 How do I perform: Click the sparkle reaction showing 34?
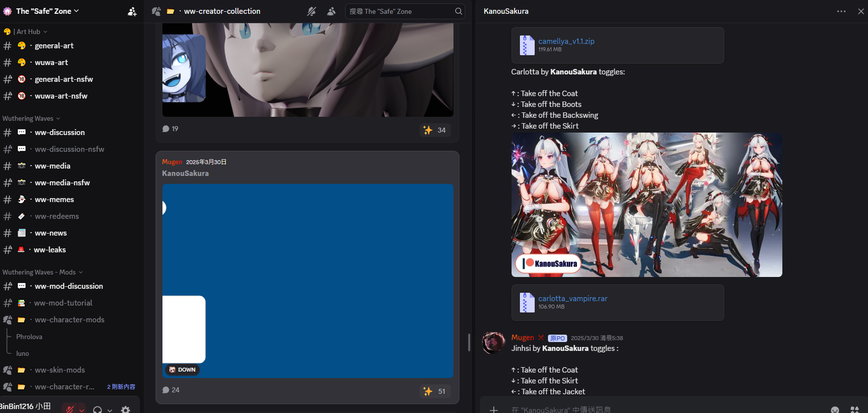click(434, 130)
